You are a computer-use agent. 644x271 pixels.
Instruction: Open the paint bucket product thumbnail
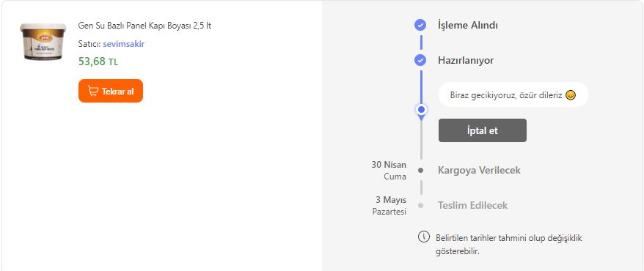pyautogui.click(x=43, y=42)
